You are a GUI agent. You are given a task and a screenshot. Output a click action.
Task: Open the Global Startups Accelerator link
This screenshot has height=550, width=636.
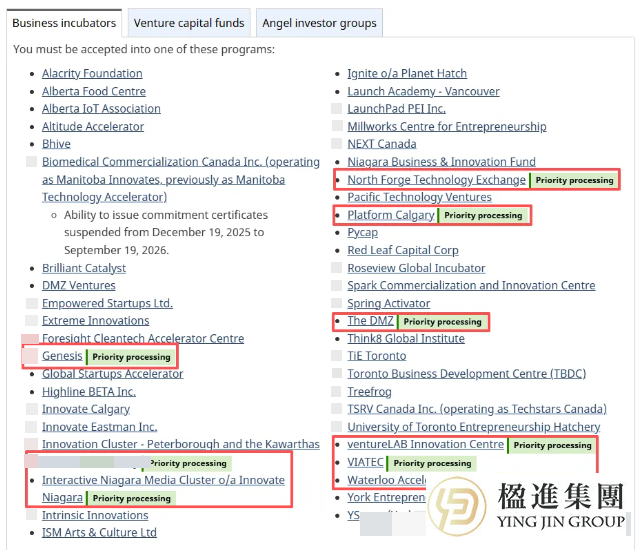point(113,374)
